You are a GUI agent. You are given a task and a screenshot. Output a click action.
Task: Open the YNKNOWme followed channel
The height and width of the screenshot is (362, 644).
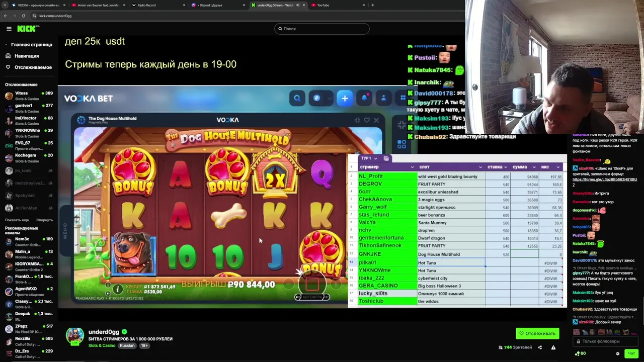(29, 133)
